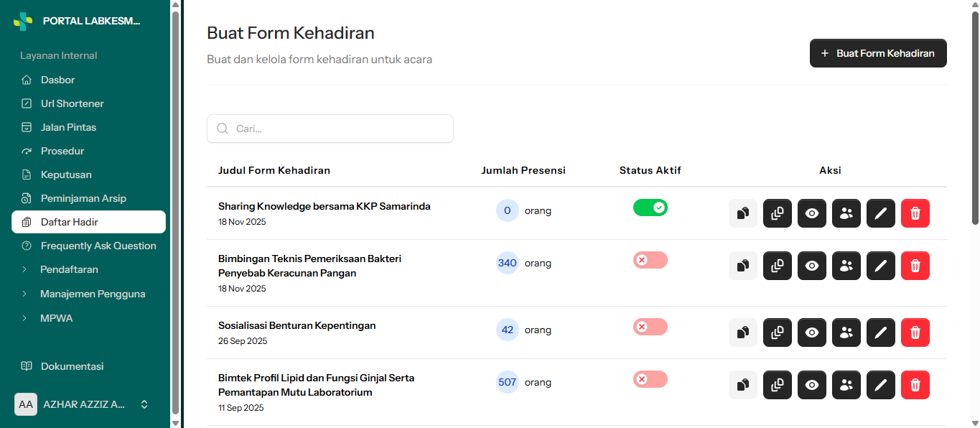Select Jalan Pintas in the sidebar
This screenshot has width=980, height=428.
(88, 127)
